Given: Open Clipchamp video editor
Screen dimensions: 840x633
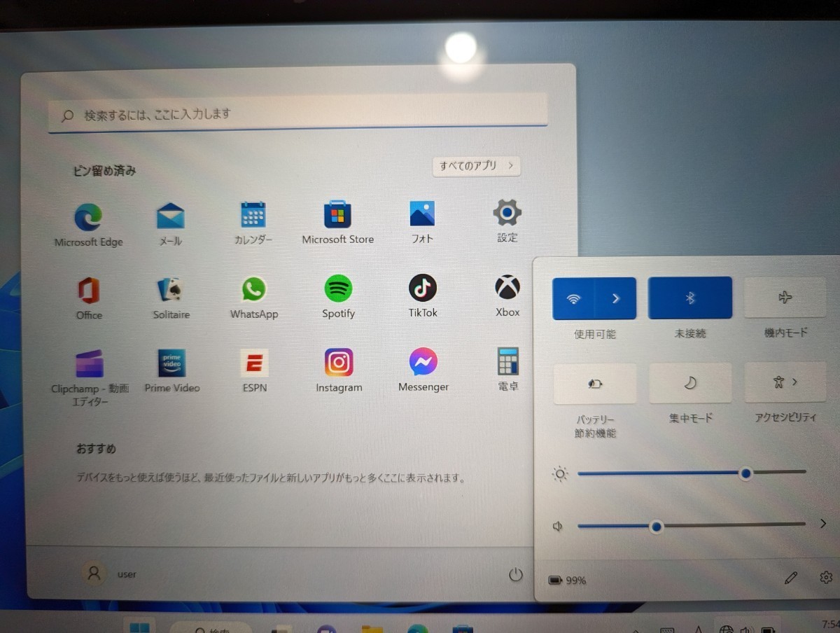Looking at the screenshot, I should (x=90, y=378).
